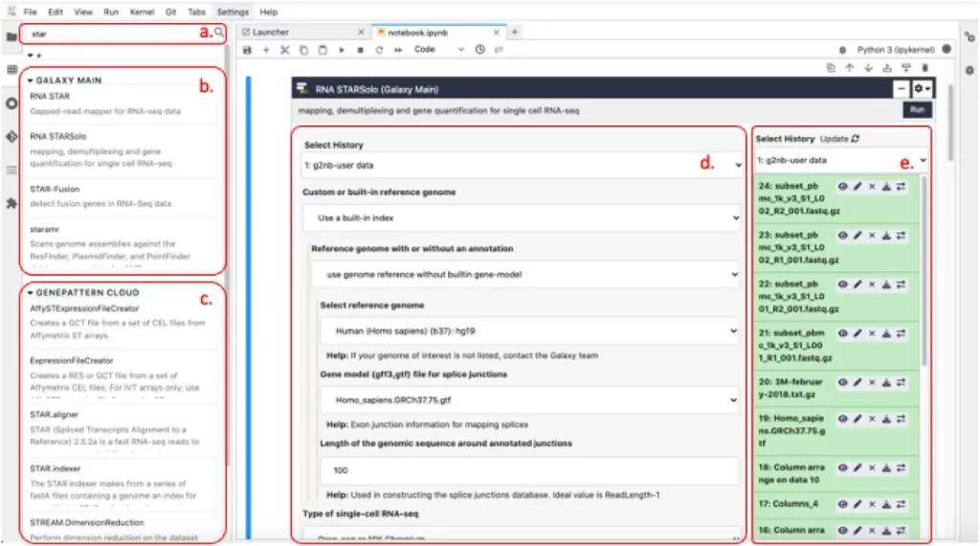
Task: Open the Settings menu
Action: [x=233, y=11]
